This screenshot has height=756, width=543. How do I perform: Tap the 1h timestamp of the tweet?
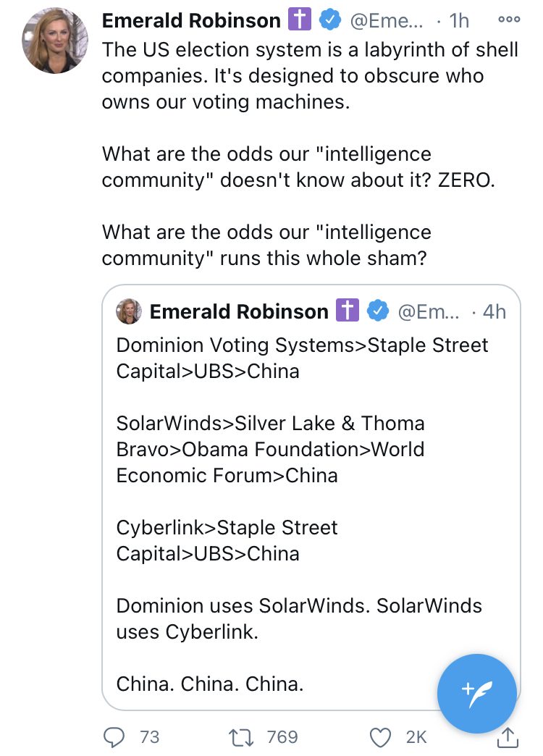click(459, 22)
